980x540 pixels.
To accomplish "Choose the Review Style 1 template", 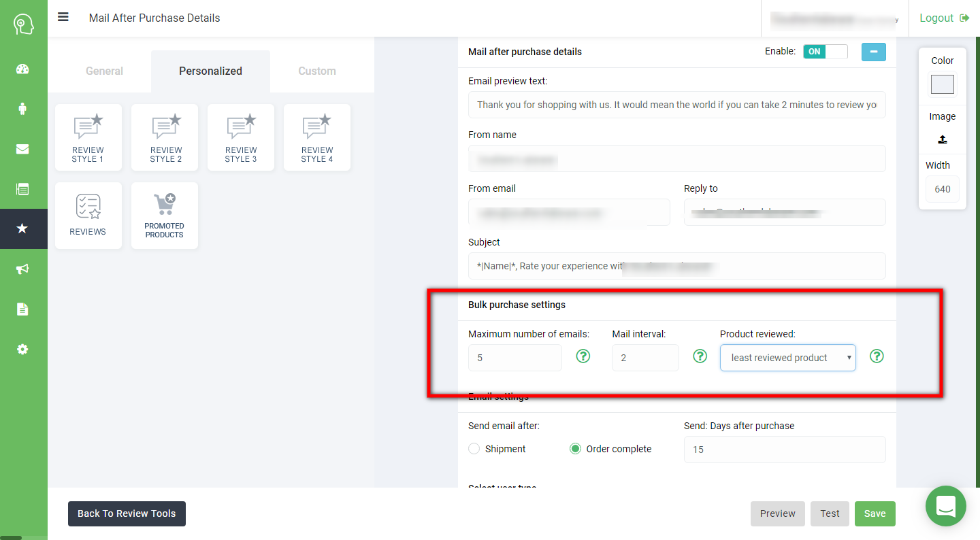I will tap(88, 137).
